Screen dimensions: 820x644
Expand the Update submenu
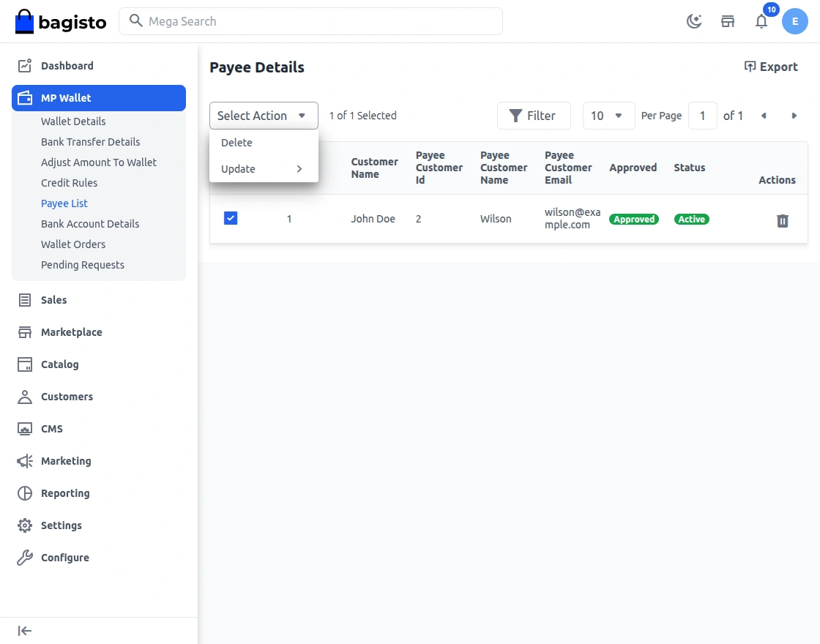[x=263, y=169]
